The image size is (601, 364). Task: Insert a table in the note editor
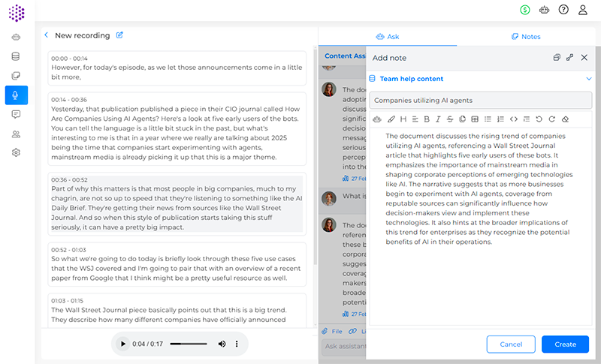475,119
